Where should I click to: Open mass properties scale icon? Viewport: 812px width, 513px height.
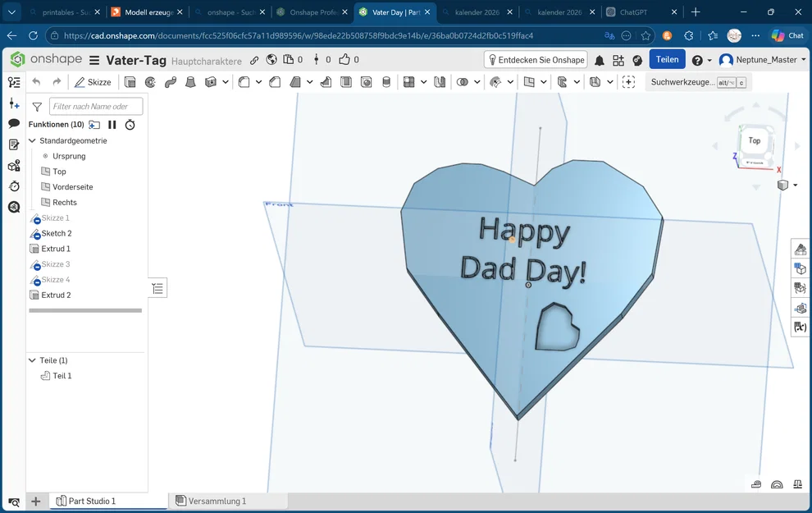click(797, 484)
